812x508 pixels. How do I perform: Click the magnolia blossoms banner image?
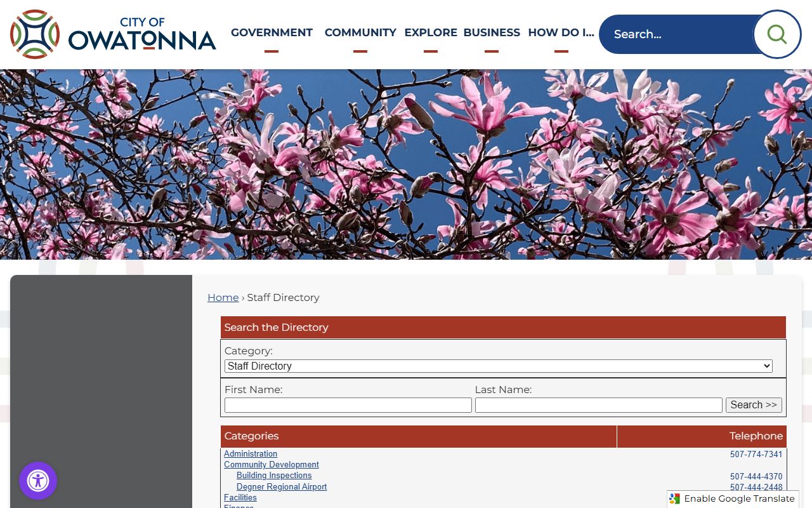(x=406, y=164)
